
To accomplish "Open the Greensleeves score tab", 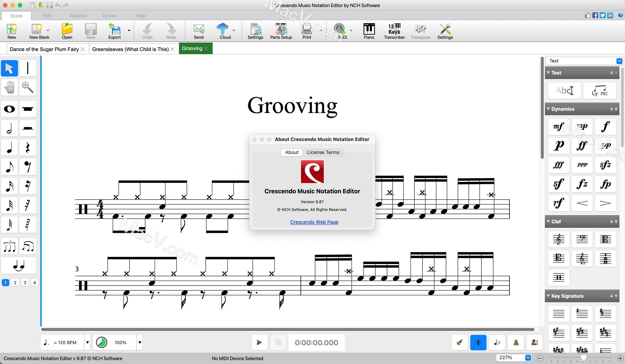I will point(130,49).
